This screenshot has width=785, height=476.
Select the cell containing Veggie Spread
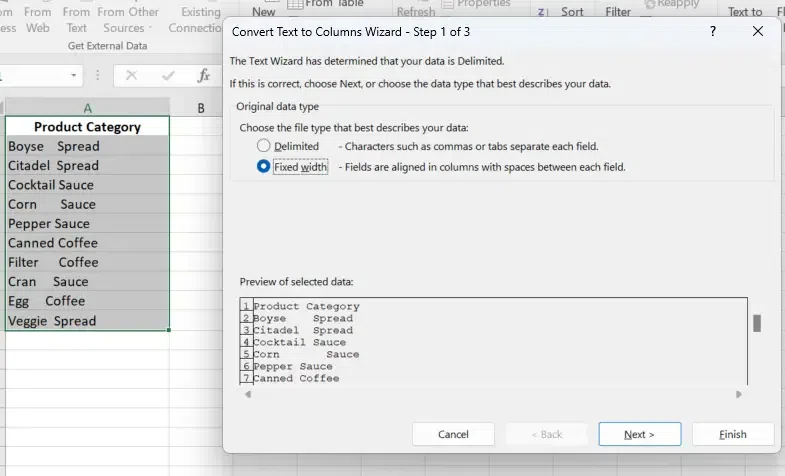pyautogui.click(x=88, y=320)
